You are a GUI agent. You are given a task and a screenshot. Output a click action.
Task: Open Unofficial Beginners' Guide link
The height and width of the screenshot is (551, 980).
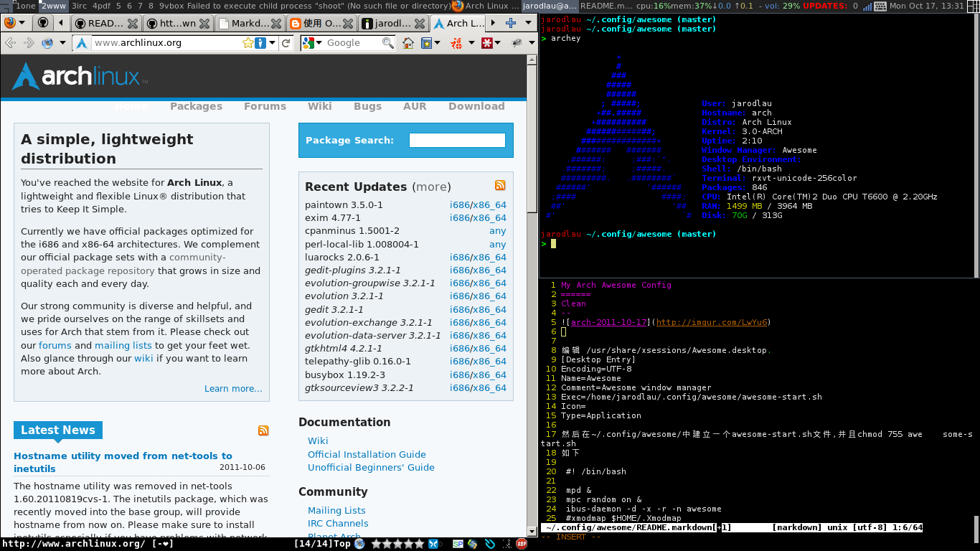(371, 467)
